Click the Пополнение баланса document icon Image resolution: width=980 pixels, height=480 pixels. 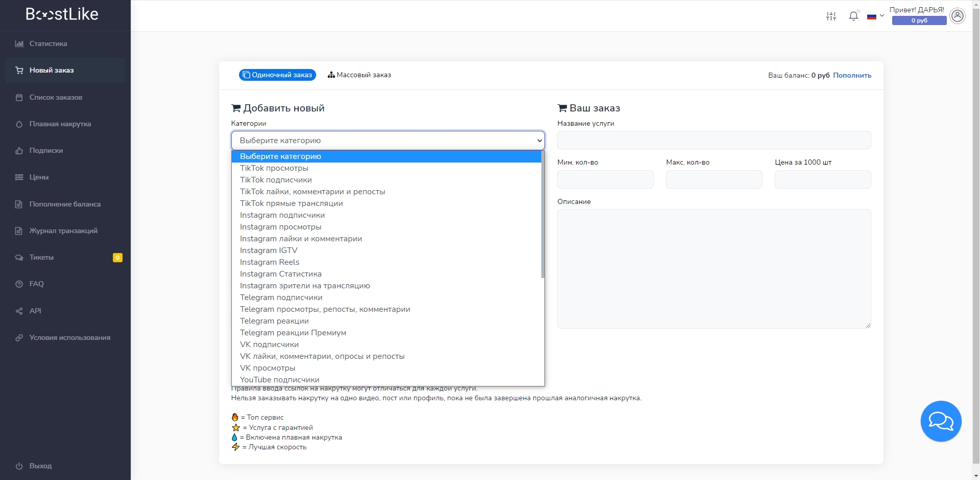[x=19, y=204]
